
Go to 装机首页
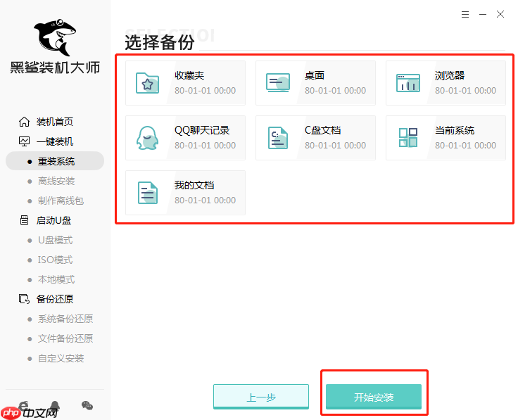(x=54, y=122)
